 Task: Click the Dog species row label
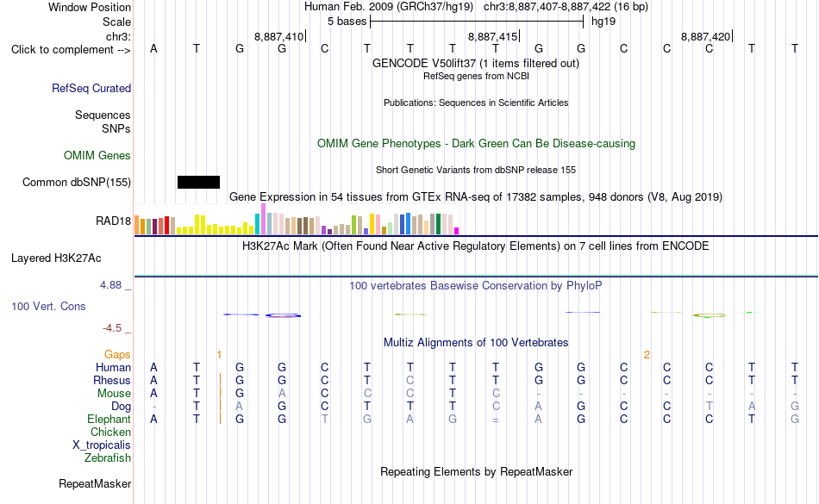[121, 406]
